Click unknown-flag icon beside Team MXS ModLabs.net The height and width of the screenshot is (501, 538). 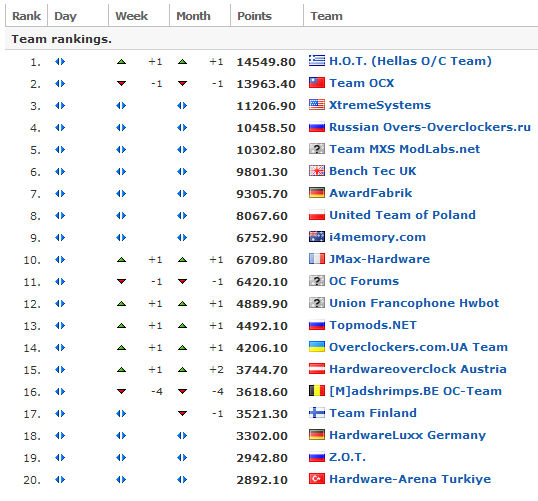317,149
